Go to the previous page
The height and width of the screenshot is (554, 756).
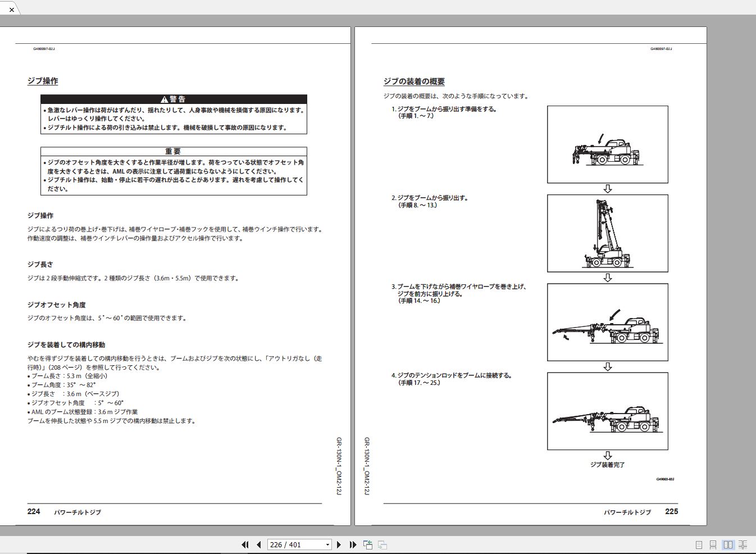point(258,544)
